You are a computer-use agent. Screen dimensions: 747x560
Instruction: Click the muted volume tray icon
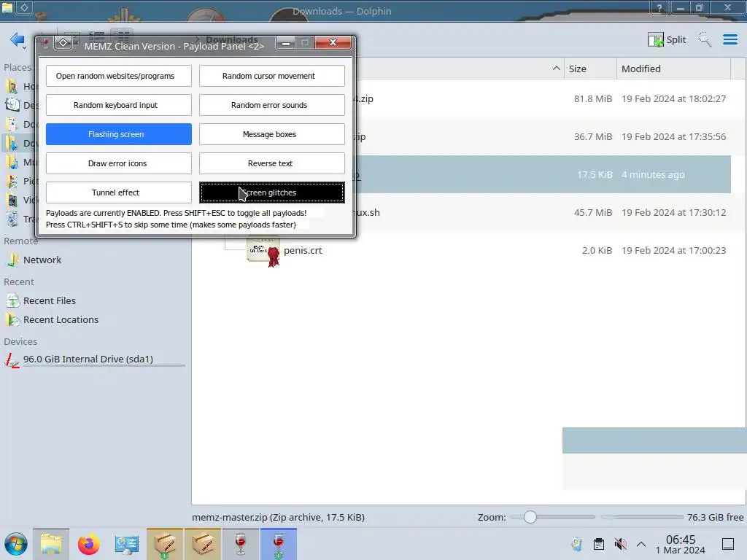(620, 544)
